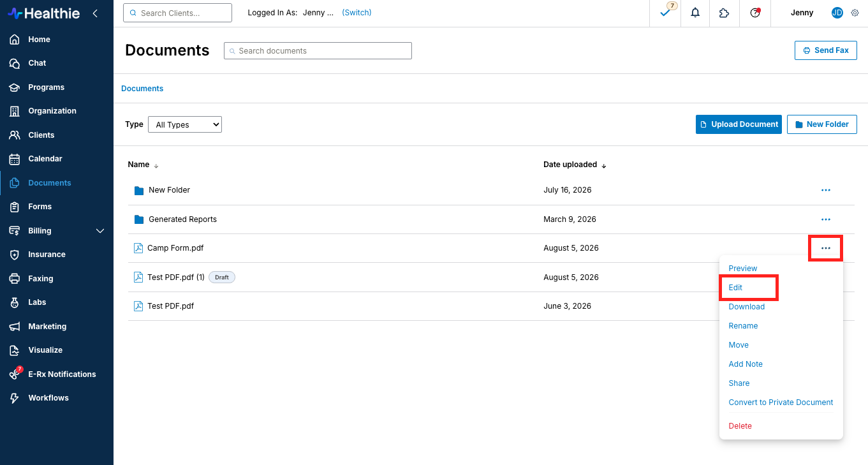Open Workflows in the sidebar

pos(48,398)
